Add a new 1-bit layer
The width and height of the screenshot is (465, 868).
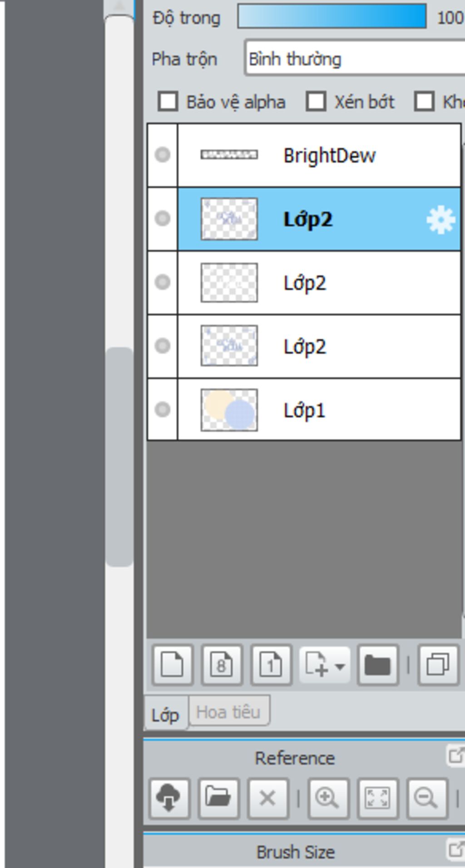(x=271, y=665)
